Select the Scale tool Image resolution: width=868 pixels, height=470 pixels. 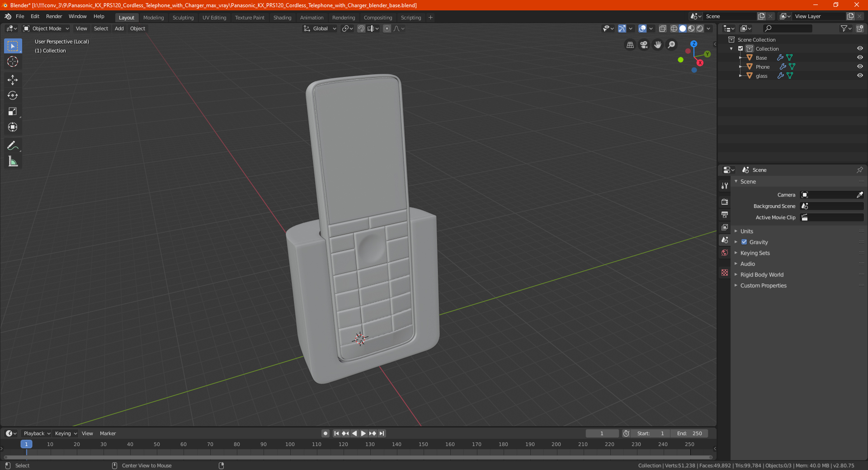pos(13,112)
